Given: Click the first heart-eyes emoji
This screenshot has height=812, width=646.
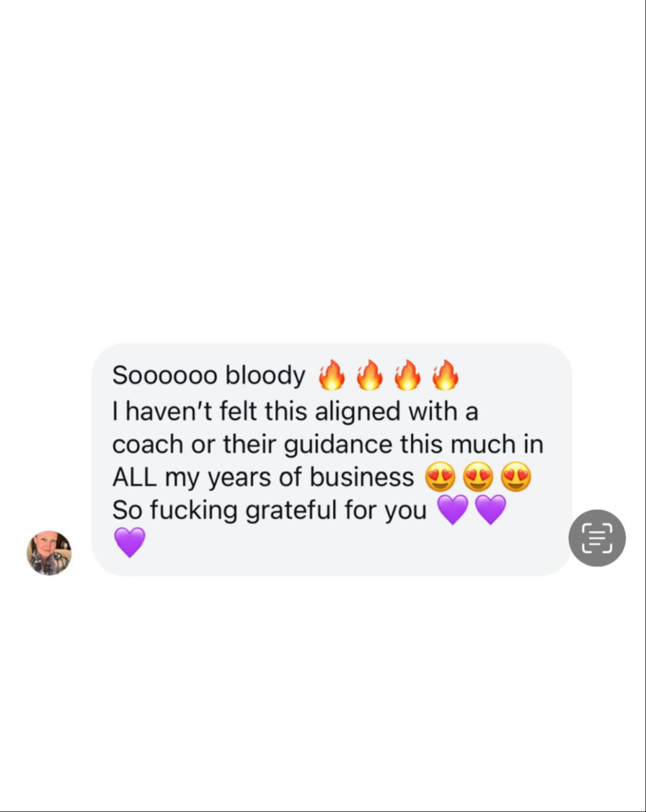Looking at the screenshot, I should pos(440,477).
